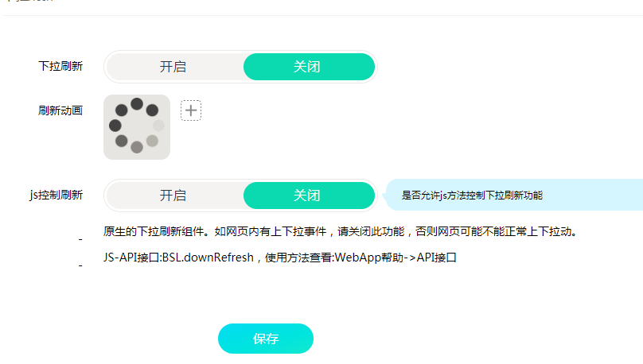Choose 关闭 for js控制刷新
This screenshot has width=643, height=364.
(x=307, y=196)
